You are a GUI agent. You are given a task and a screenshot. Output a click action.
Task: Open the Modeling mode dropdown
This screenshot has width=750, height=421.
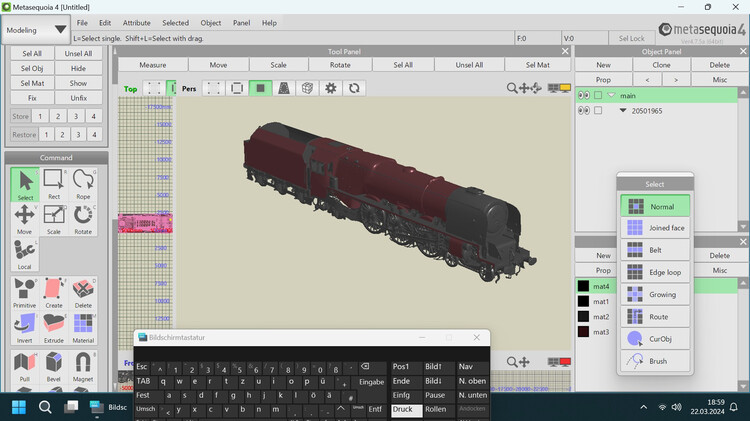pyautogui.click(x=36, y=30)
